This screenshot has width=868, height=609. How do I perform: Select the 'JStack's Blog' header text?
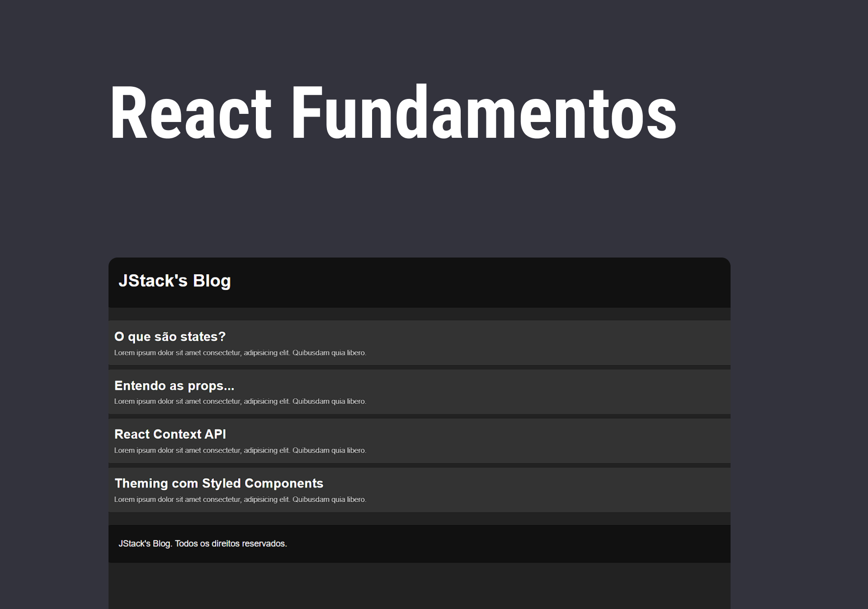coord(175,281)
